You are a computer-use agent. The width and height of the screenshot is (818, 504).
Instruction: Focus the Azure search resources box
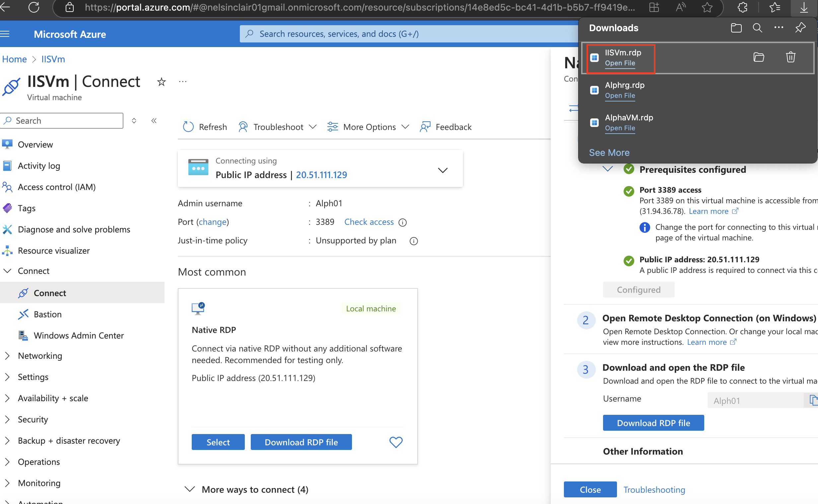tap(408, 34)
